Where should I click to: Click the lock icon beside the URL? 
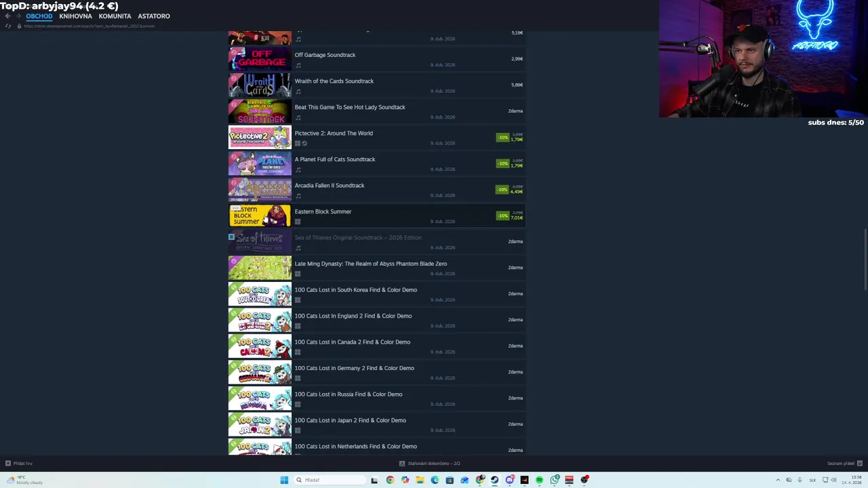[x=19, y=26]
